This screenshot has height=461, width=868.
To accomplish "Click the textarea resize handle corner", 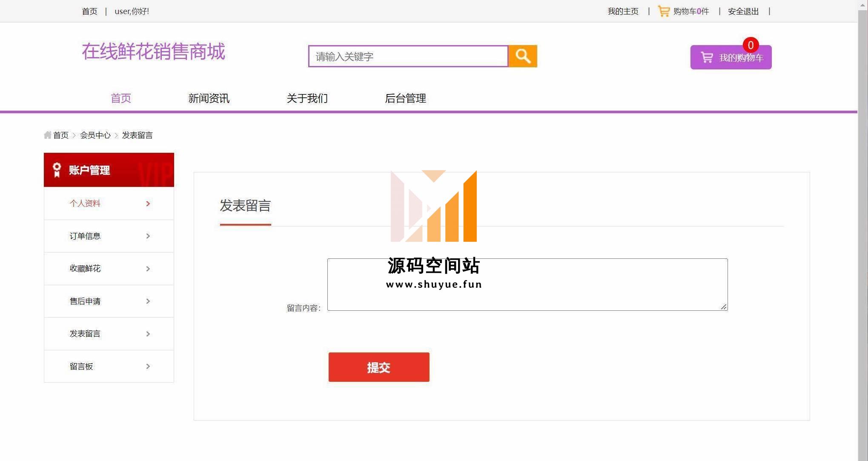I will 724,306.
